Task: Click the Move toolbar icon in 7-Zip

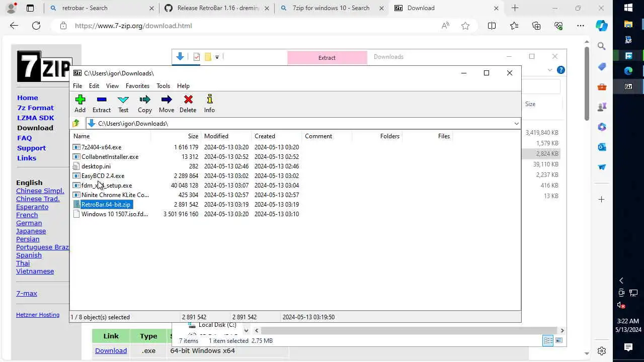Action: [x=167, y=104]
